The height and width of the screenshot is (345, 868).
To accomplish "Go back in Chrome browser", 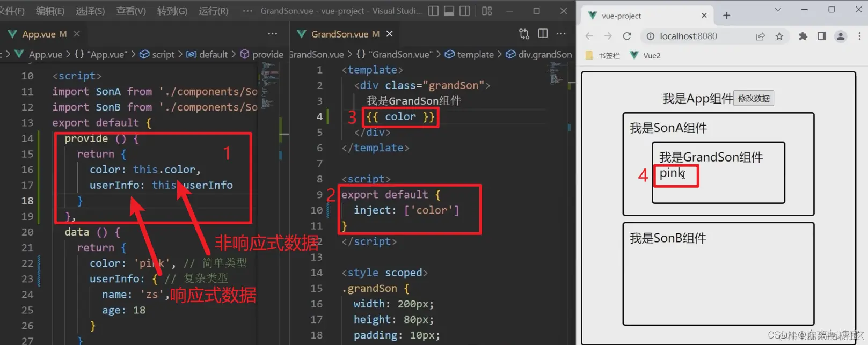I will 589,36.
